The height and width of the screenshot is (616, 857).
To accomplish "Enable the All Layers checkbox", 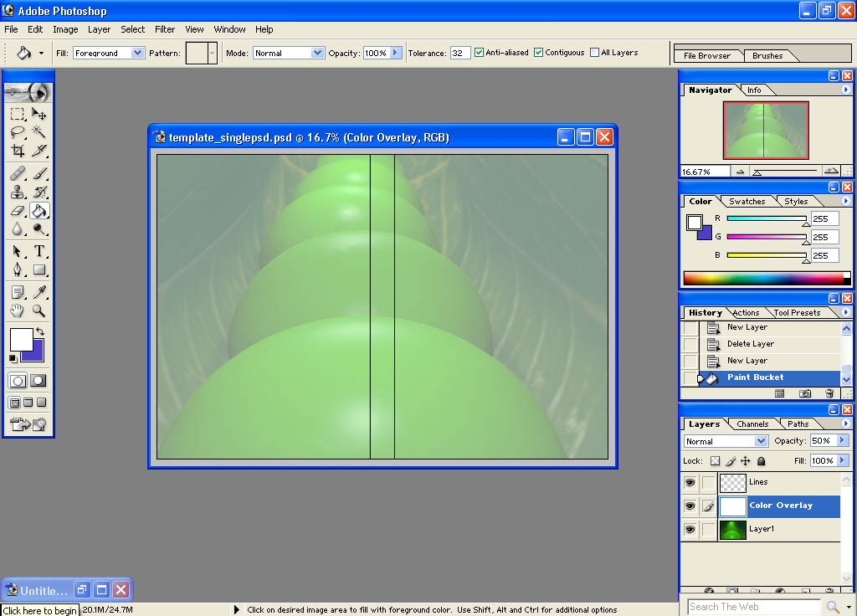I will [x=594, y=53].
